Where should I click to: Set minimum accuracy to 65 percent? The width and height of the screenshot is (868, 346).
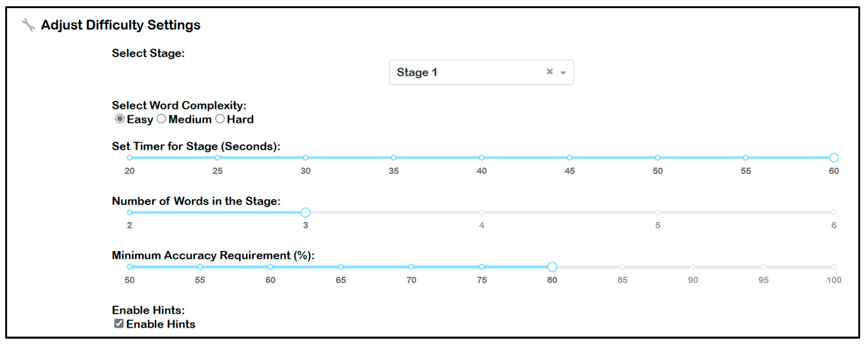(341, 267)
